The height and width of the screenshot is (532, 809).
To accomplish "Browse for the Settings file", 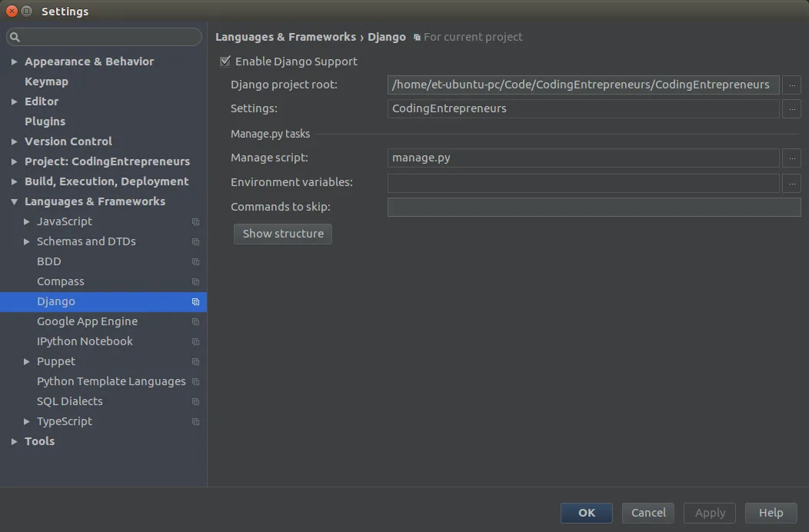I will click(x=791, y=108).
